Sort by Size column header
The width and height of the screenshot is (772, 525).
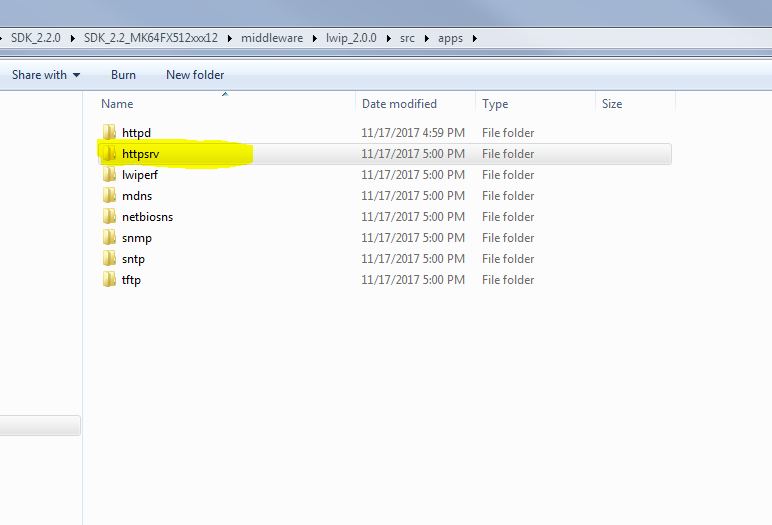pyautogui.click(x=612, y=104)
